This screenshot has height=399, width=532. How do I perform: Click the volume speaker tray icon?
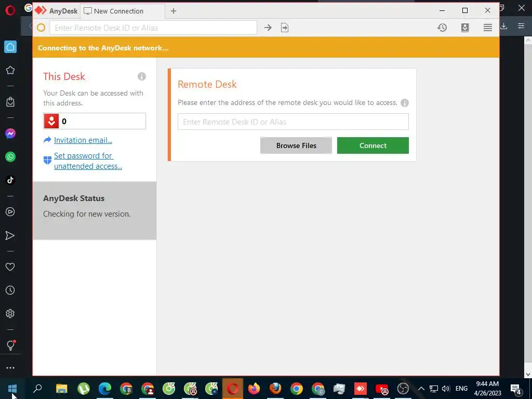446,389
